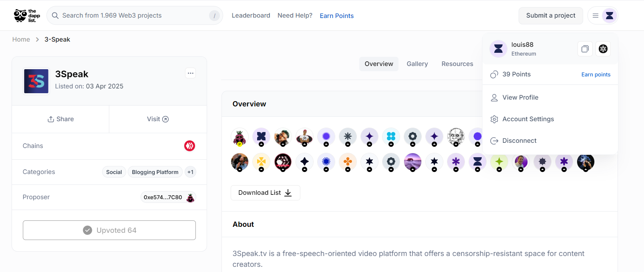Open yellow pinwheel upvoter avatar

(261, 162)
